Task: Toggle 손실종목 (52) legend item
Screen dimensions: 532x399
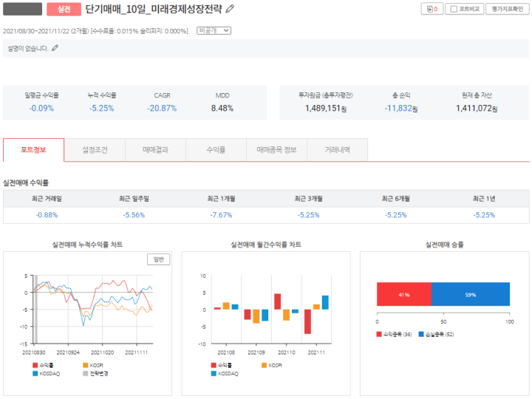Action: tap(436, 334)
